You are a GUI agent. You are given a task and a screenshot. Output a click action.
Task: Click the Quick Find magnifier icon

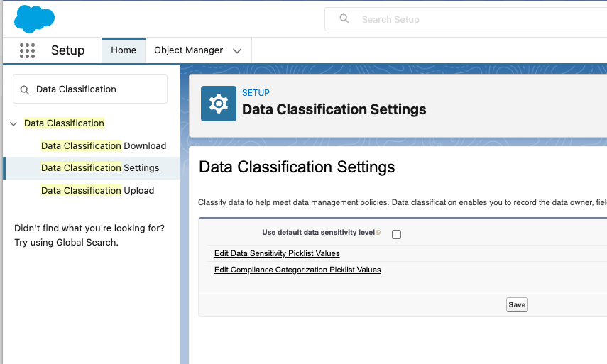(24, 89)
